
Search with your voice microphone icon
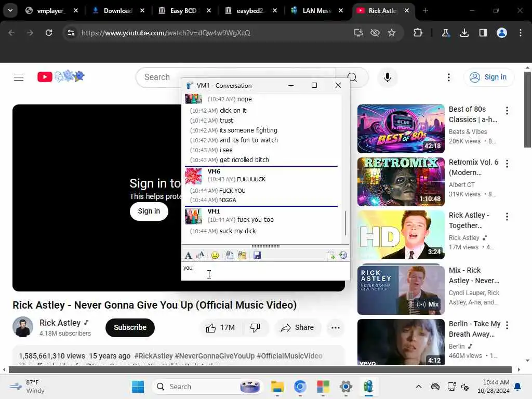pos(388,77)
